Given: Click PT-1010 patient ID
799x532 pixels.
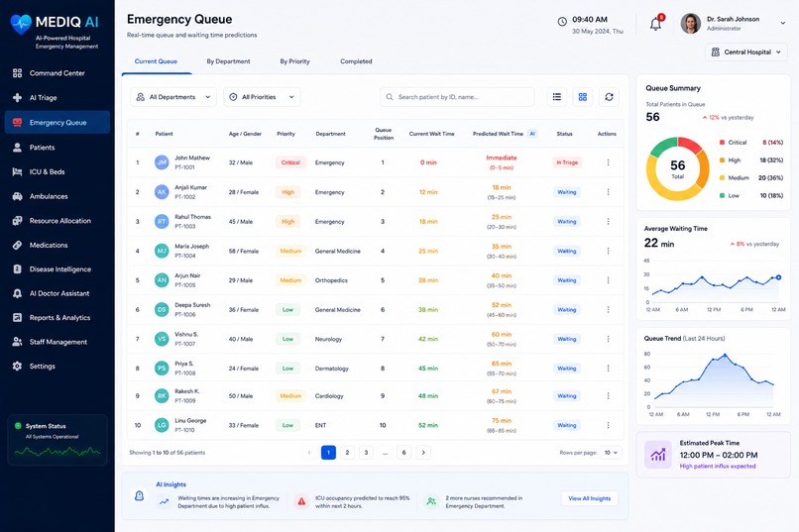Looking at the screenshot, I should tap(184, 430).
